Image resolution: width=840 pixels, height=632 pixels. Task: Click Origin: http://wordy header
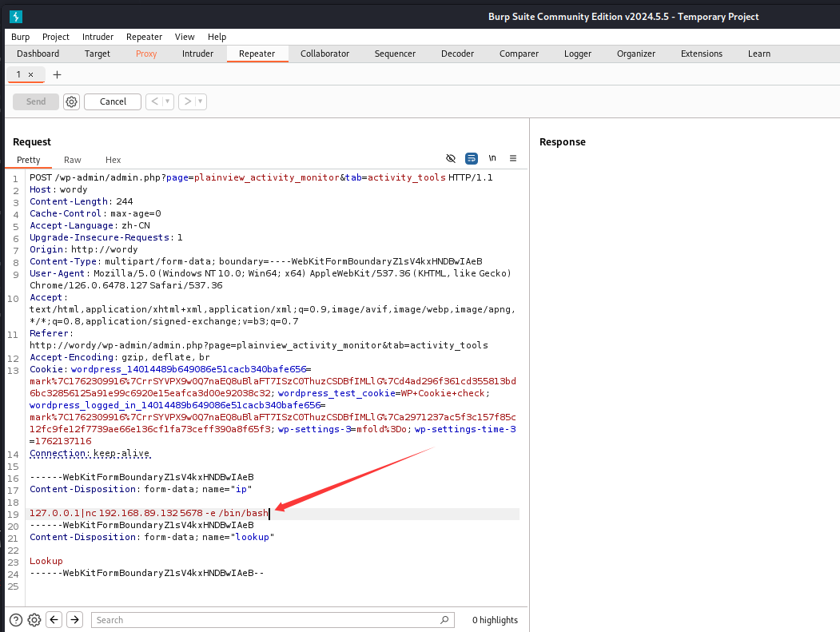(x=84, y=249)
